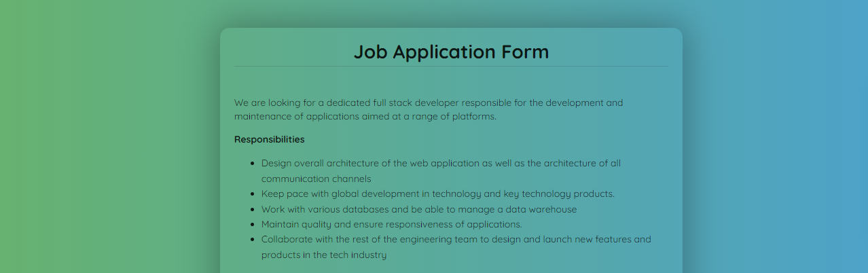Click the Design overall architecture list item text
Image resolution: width=868 pixels, height=273 pixels.
[x=441, y=170]
